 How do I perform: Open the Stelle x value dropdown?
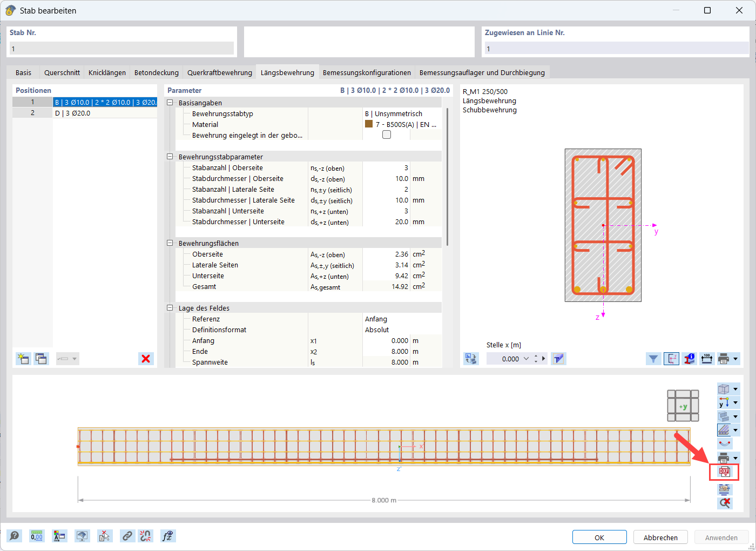pos(526,359)
